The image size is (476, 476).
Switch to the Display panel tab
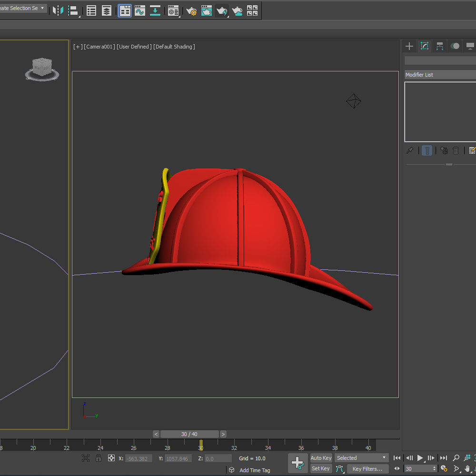pos(470,46)
